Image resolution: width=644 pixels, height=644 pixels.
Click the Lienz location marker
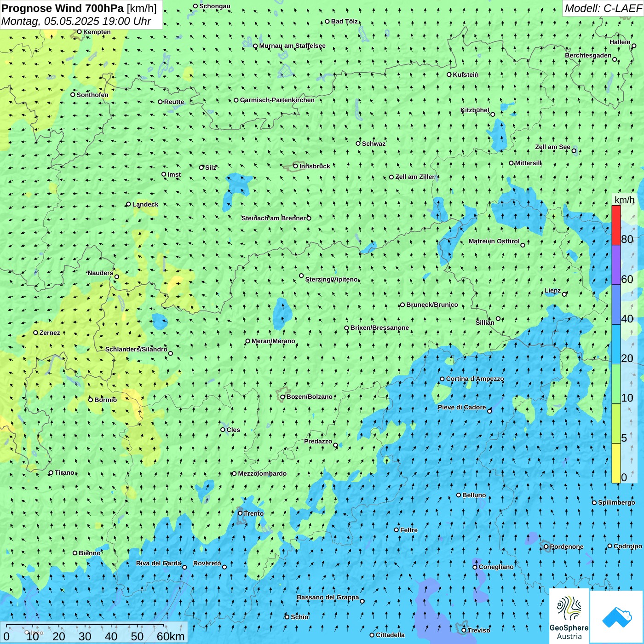click(x=564, y=294)
